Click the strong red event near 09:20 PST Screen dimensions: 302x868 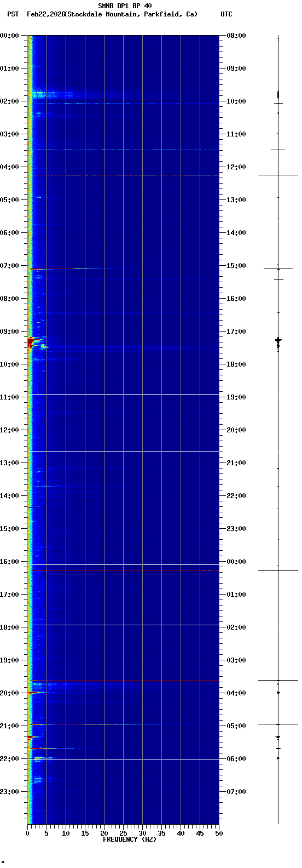click(32, 343)
